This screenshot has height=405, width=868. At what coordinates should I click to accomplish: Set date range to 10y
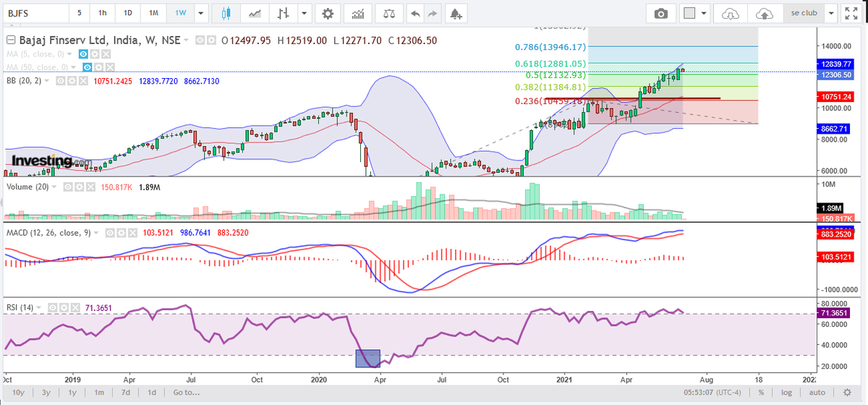(x=18, y=393)
